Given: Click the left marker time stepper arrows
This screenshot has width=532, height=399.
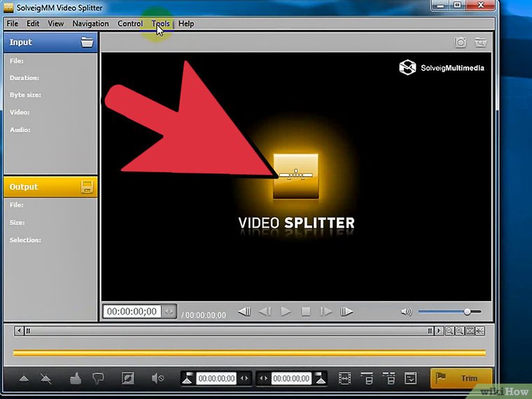Looking at the screenshot, I should [244, 379].
